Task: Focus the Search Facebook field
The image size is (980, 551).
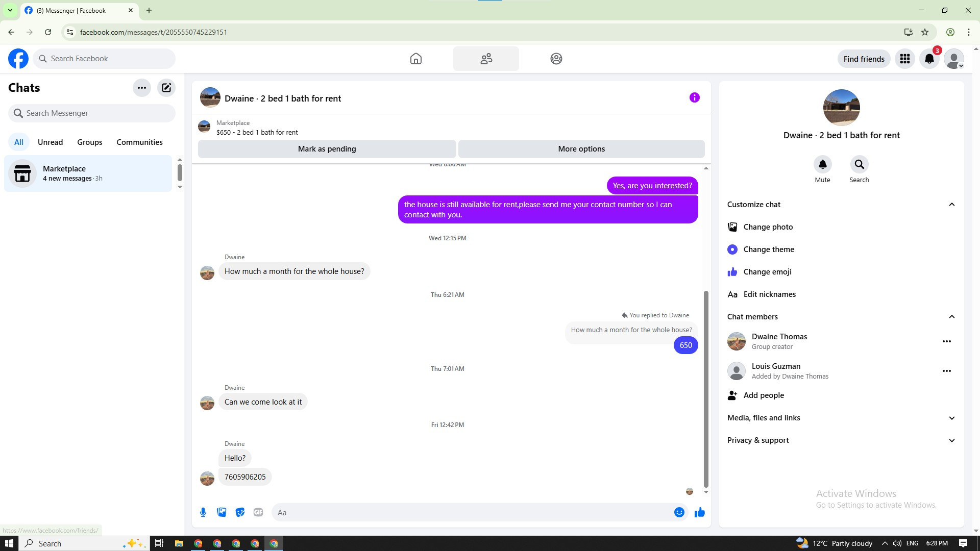Action: click(x=104, y=59)
